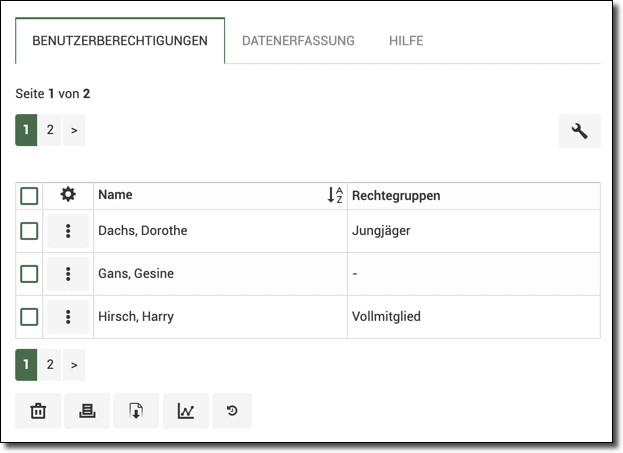Image resolution: width=623 pixels, height=453 pixels.
Task: Click next page arrow in bottom pagination
Action: coord(74,365)
